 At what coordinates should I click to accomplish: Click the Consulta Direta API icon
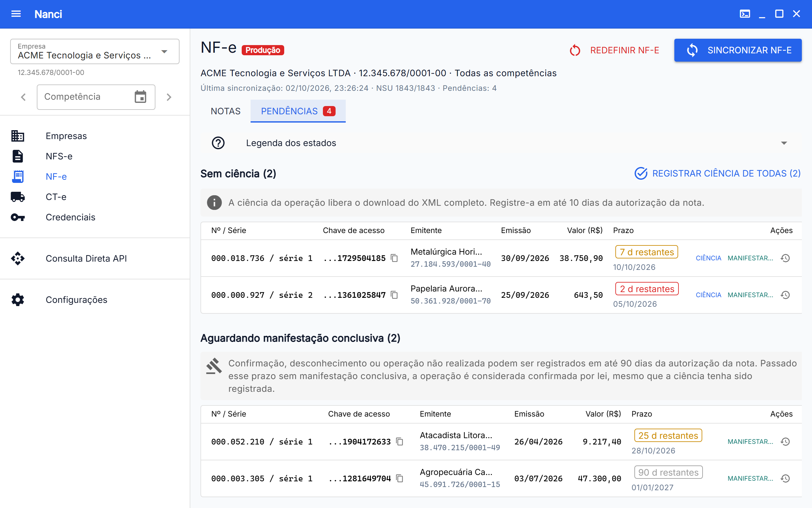[x=18, y=258]
